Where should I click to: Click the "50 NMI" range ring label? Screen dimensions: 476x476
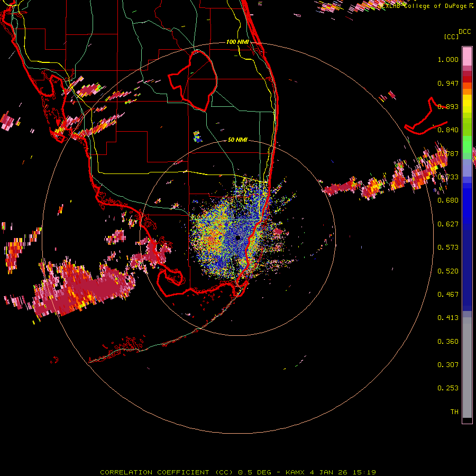237,140
